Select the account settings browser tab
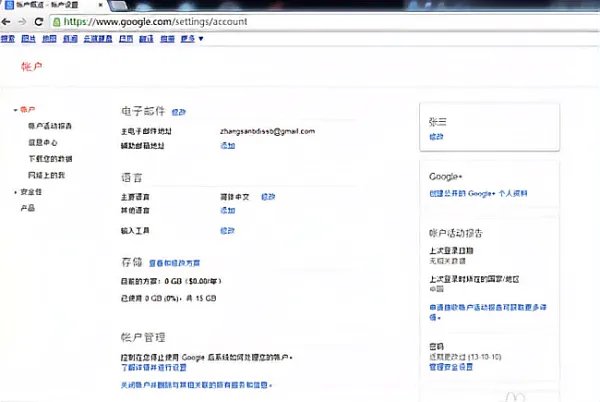Image resolution: width=600 pixels, height=402 pixels. pyautogui.click(x=54, y=5)
